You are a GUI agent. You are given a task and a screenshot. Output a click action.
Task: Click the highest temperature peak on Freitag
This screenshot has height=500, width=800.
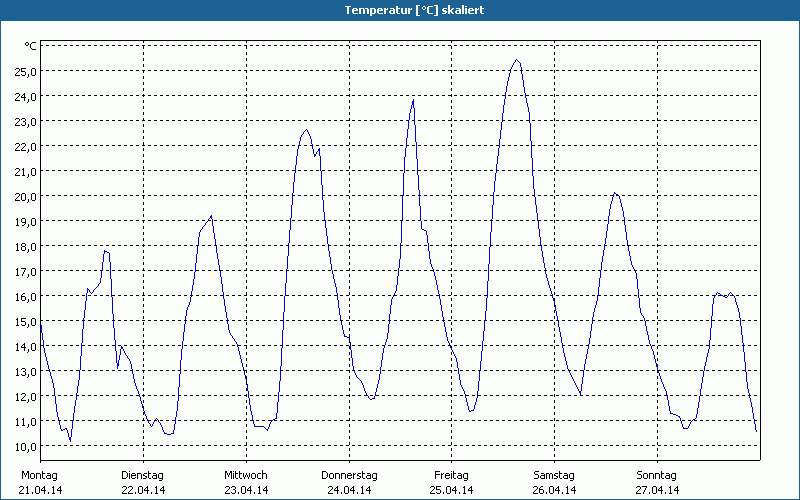tap(516, 60)
